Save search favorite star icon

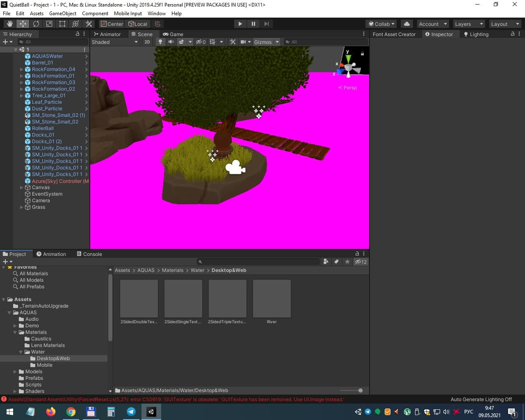click(x=347, y=262)
